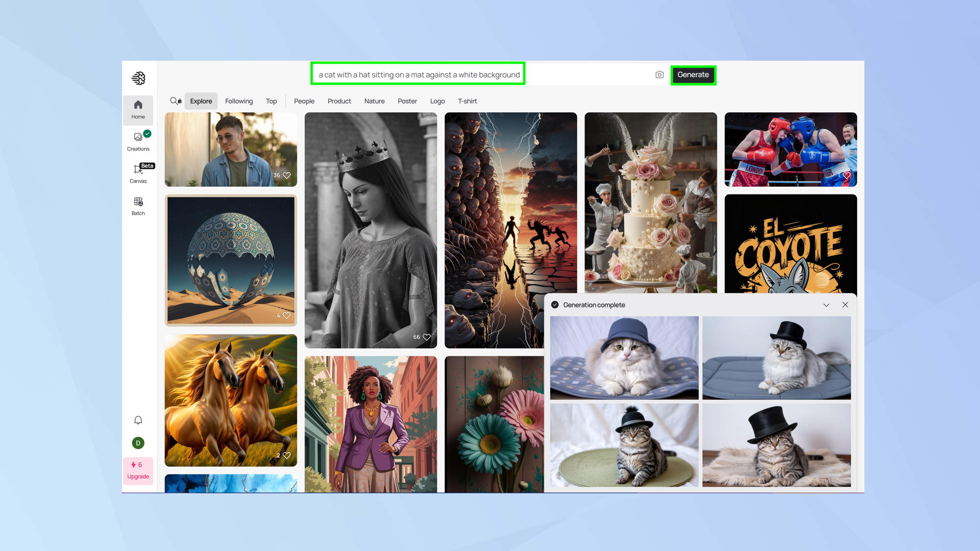Close the Generation complete panel
This screenshot has width=980, height=551.
pyautogui.click(x=845, y=305)
